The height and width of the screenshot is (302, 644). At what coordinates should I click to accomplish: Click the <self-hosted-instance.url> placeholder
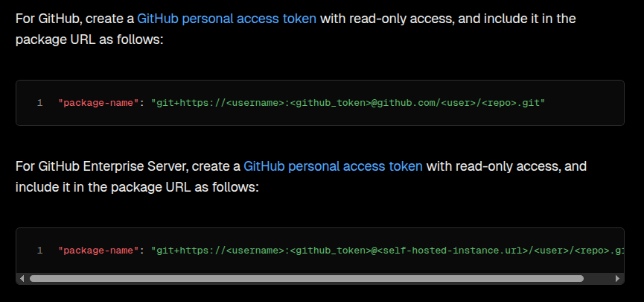tap(452, 251)
